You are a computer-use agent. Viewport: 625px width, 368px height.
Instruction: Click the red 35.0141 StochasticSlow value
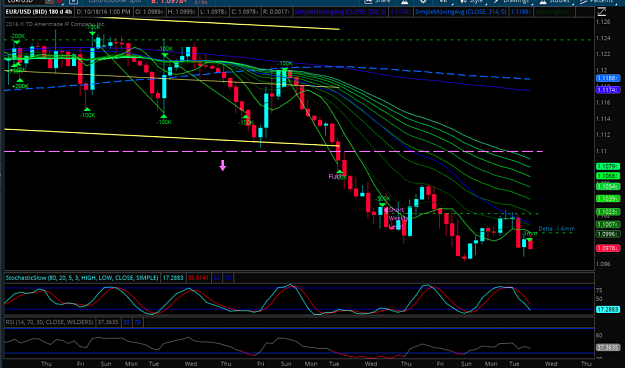[x=198, y=277]
